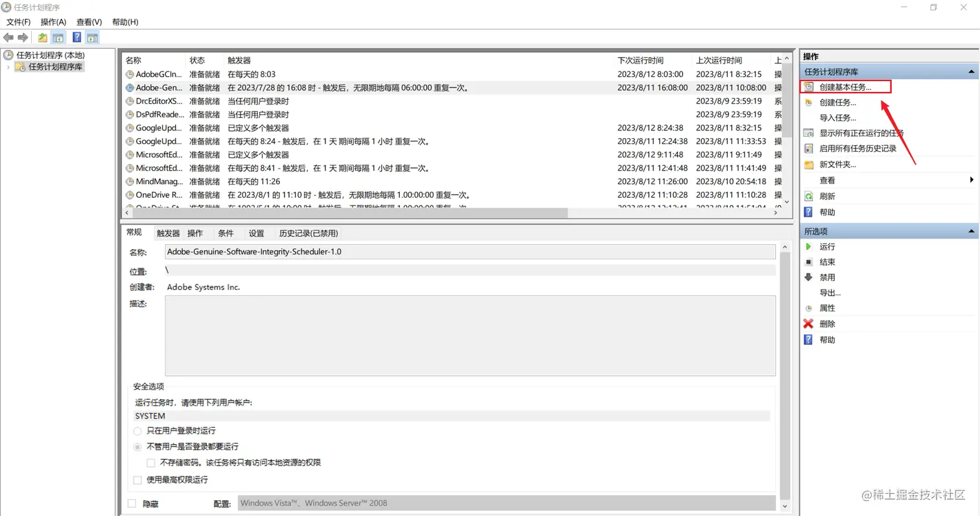Click the black 结束 stop icon
980x516 pixels.
[808, 262]
